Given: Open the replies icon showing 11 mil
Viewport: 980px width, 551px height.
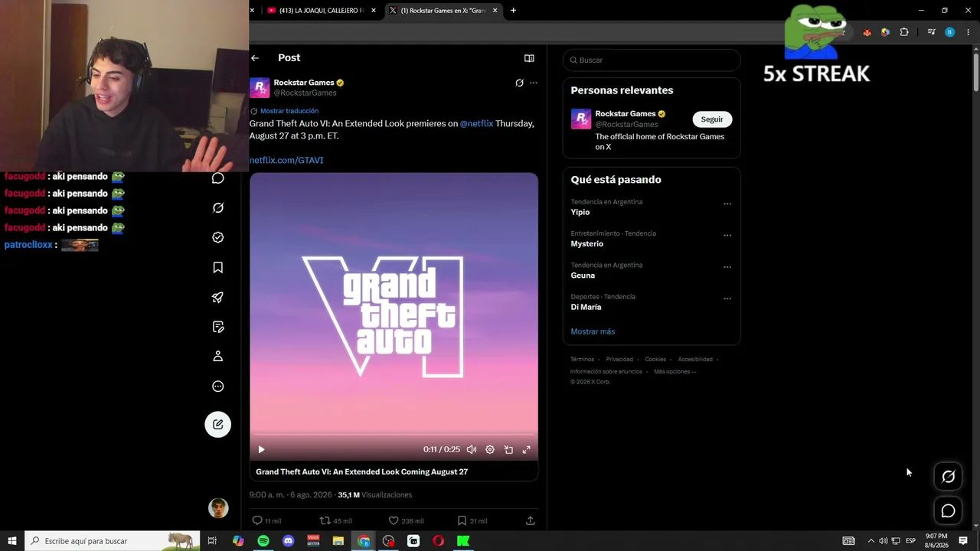Looking at the screenshot, I should pos(257,520).
